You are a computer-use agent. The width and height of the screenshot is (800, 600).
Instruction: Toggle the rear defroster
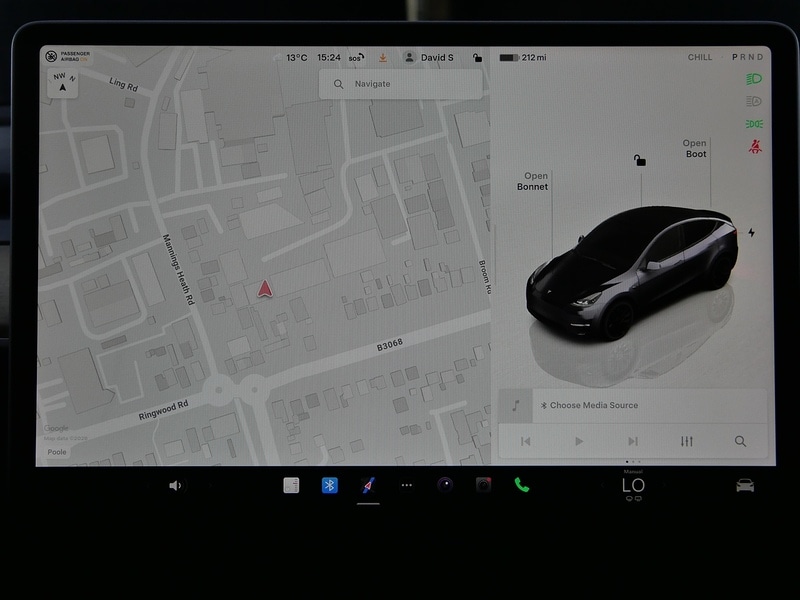pyautogui.click(x=639, y=498)
